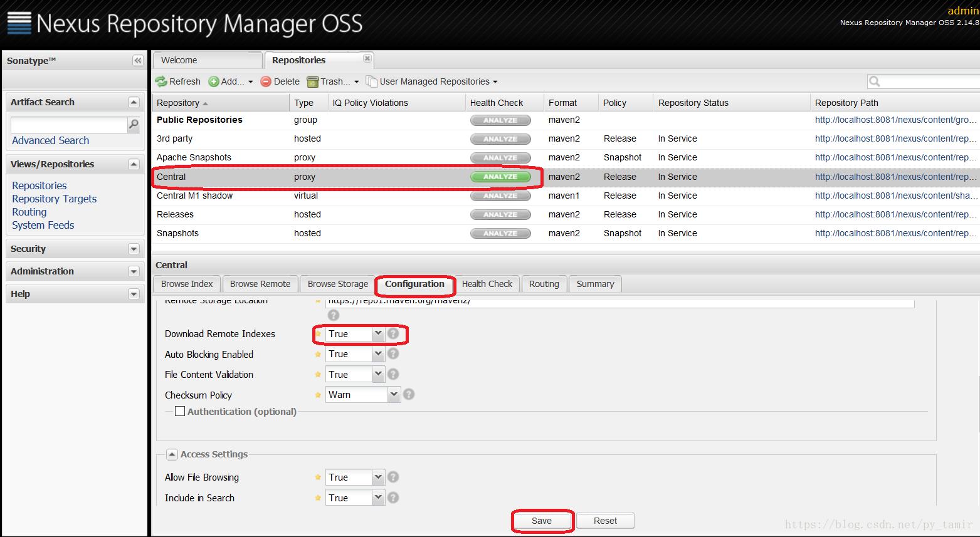980x537 pixels.
Task: Expand the Administration sidebar panel
Action: tap(134, 271)
